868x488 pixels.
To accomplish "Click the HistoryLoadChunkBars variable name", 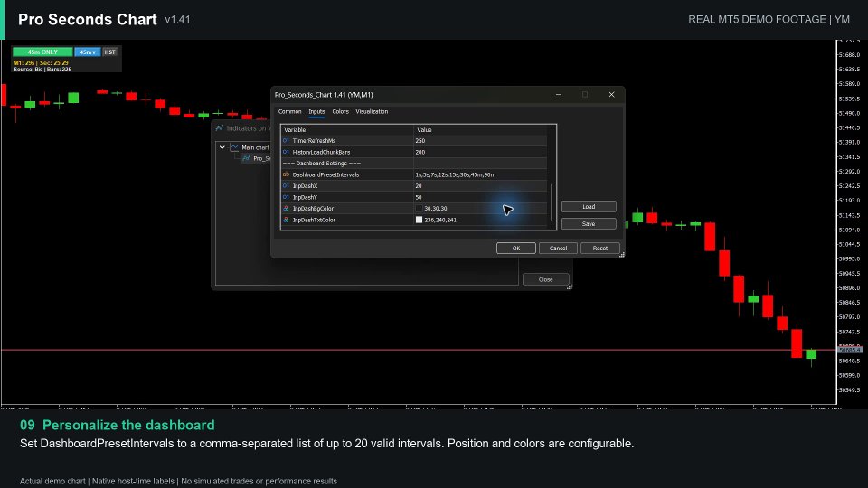I will (x=321, y=152).
